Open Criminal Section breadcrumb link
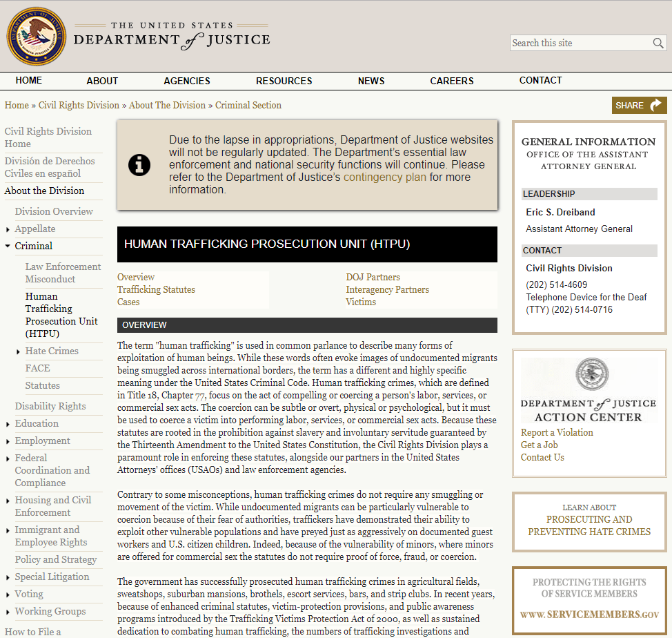This screenshot has height=638, width=672. click(x=248, y=106)
